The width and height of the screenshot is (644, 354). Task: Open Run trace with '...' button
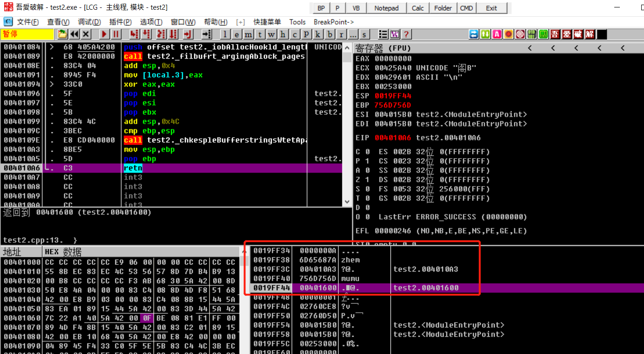353,34
